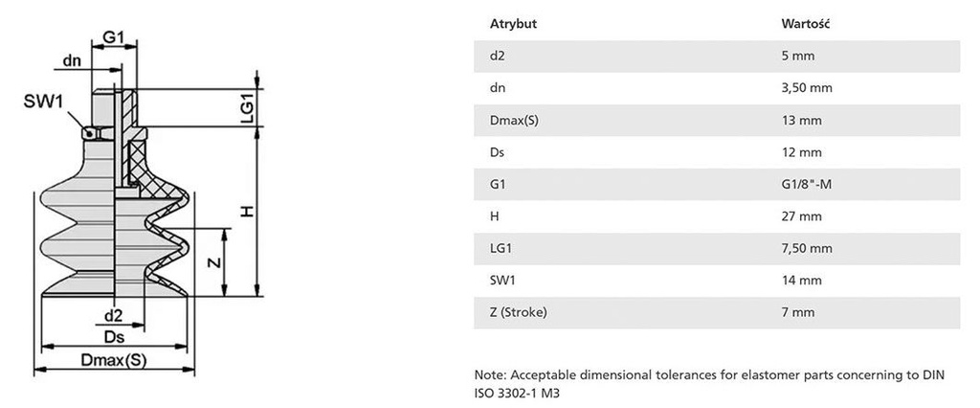Select the 13 mm value cell
This screenshot has width=980, height=408.
[x=802, y=121]
